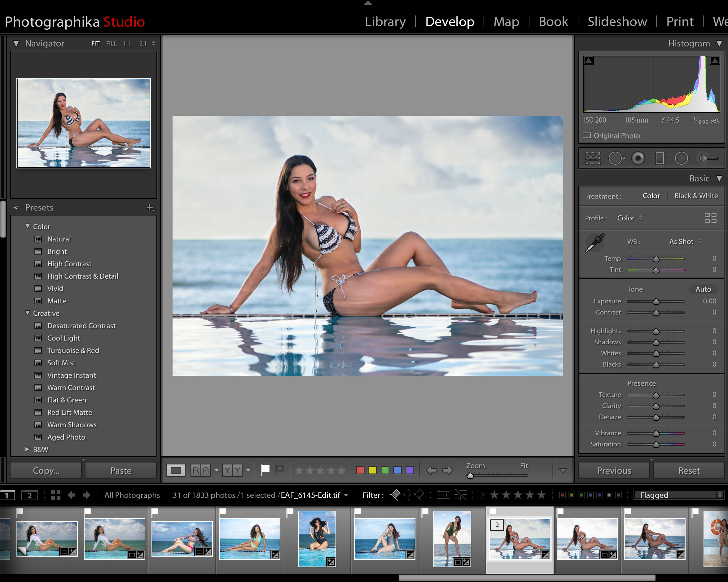
Task: Expand the B&W presets group
Action: (x=28, y=449)
